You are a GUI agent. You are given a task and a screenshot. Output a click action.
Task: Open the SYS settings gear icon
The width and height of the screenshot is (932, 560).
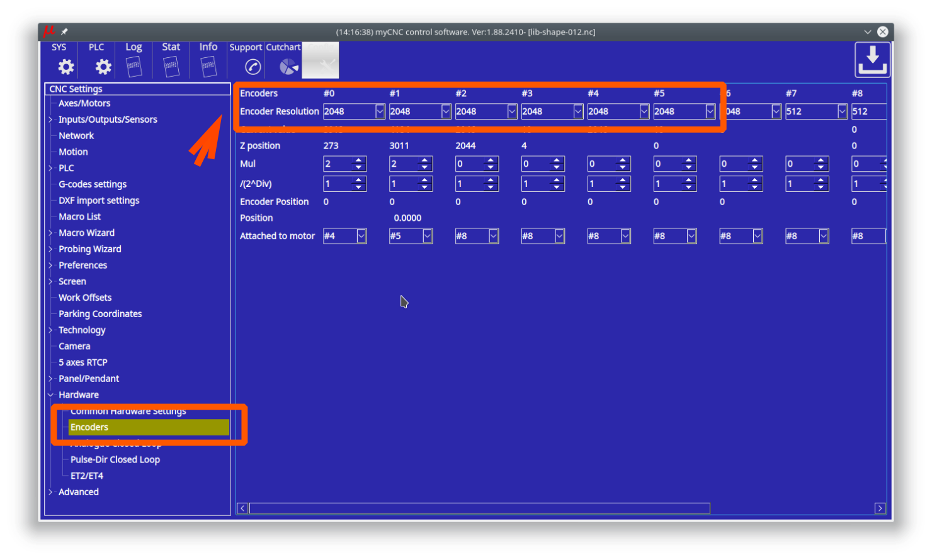coord(65,66)
